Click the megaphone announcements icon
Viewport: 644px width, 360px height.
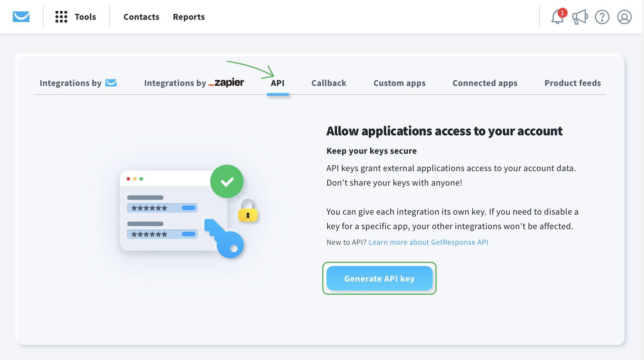580,17
